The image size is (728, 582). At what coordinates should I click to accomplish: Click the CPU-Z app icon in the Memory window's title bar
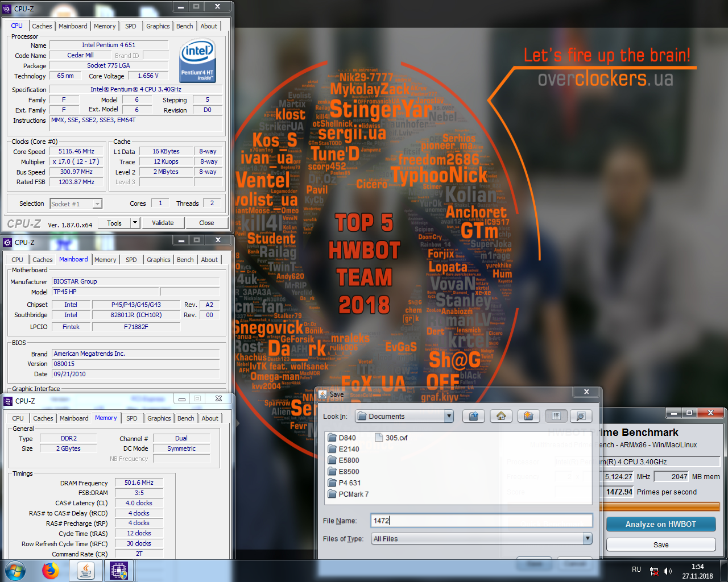[8, 401]
